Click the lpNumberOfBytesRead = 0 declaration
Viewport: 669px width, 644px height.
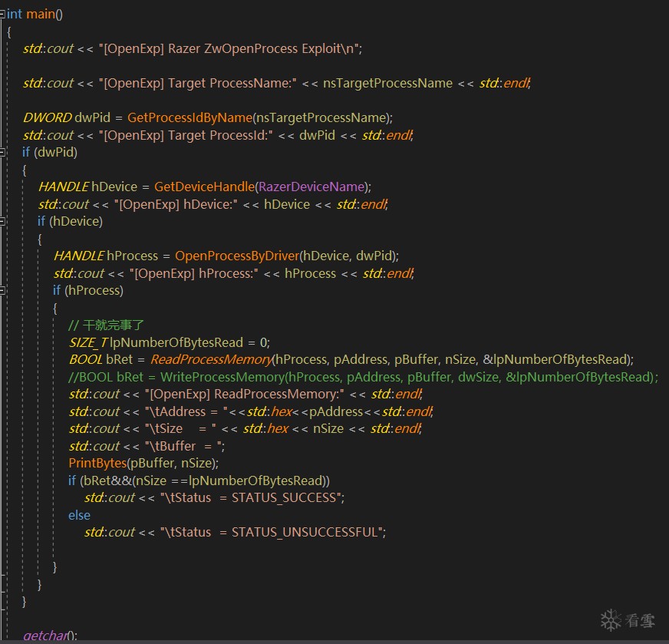coord(169,342)
